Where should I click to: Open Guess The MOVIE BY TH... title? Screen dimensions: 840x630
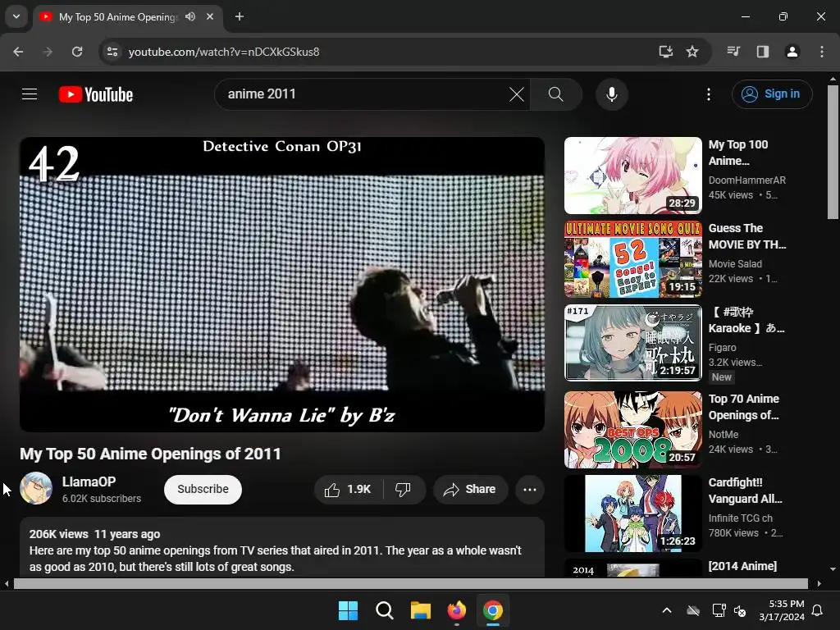(x=747, y=236)
